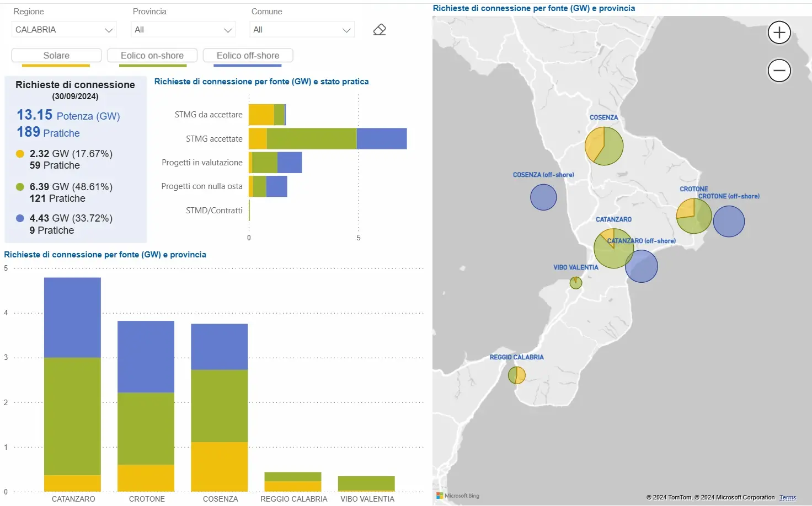Viewport: 812px width, 506px height.
Task: Click the REGGIO CALABRIA pie on map
Action: (517, 375)
